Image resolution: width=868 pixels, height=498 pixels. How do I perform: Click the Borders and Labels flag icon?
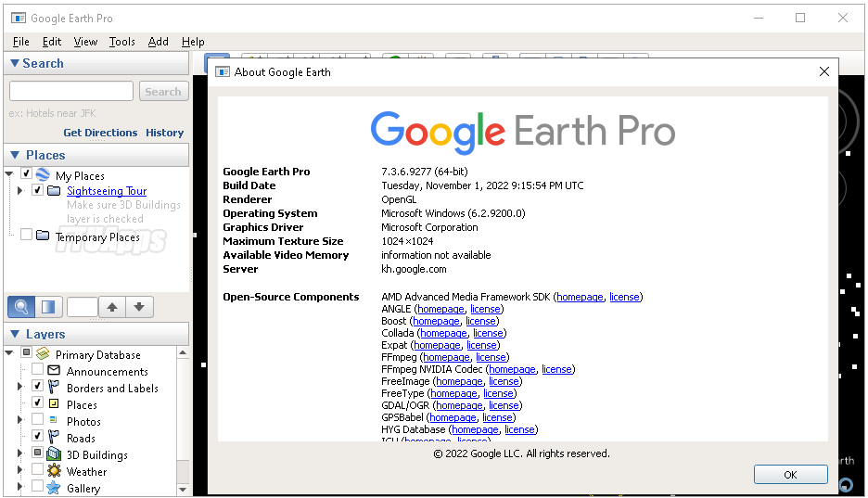point(54,386)
